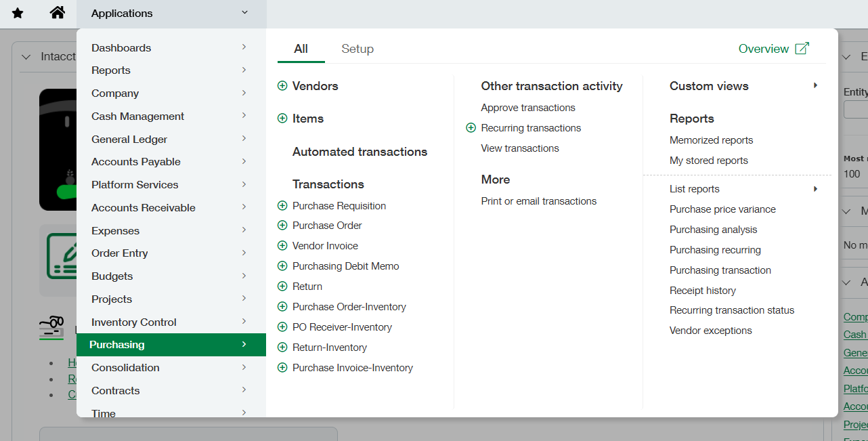Click the favorites star icon

point(18,14)
